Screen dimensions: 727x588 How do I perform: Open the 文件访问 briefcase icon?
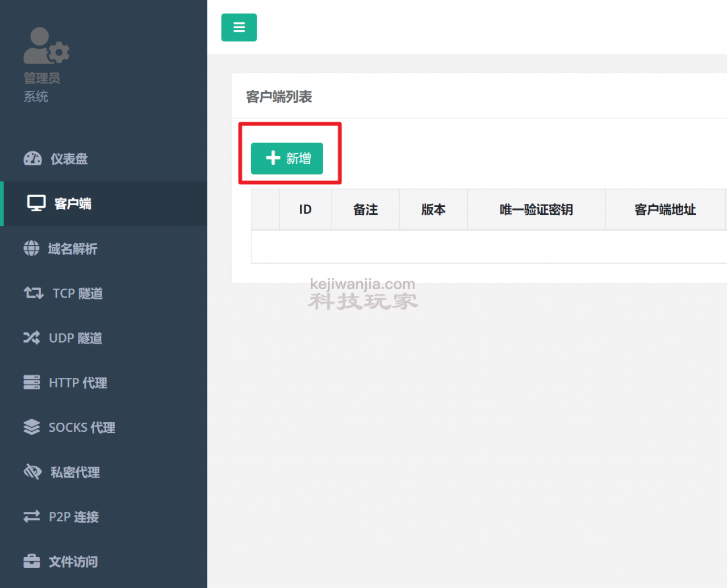tap(31, 561)
